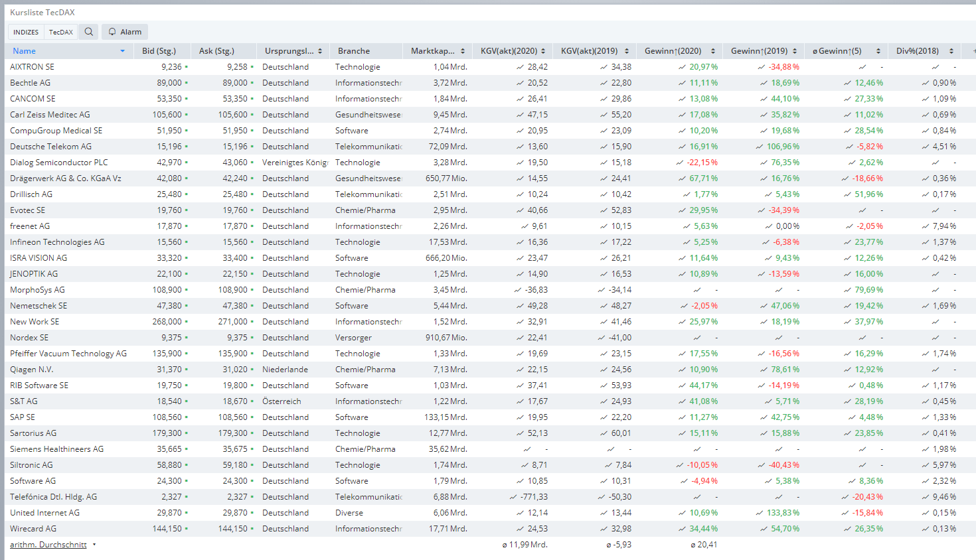Open chart icon beside CANCOM SE Gewinn 13,08%
Screen dimensions: 976x560
pyautogui.click(x=682, y=99)
